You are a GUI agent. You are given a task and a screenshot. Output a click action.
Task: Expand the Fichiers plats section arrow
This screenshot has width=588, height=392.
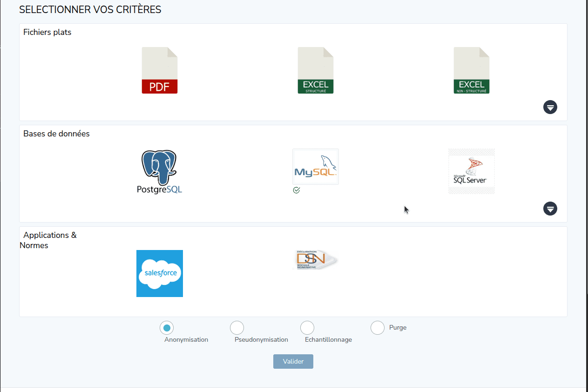tap(550, 107)
